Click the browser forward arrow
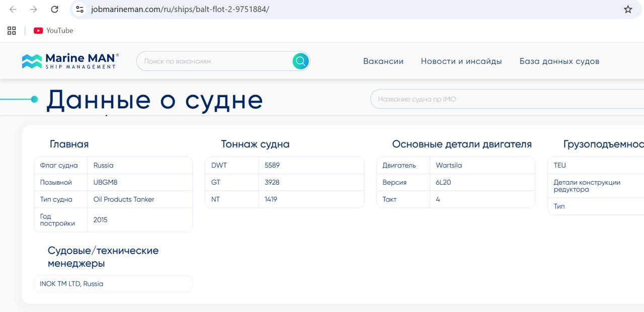The height and width of the screenshot is (312, 644). (x=34, y=10)
